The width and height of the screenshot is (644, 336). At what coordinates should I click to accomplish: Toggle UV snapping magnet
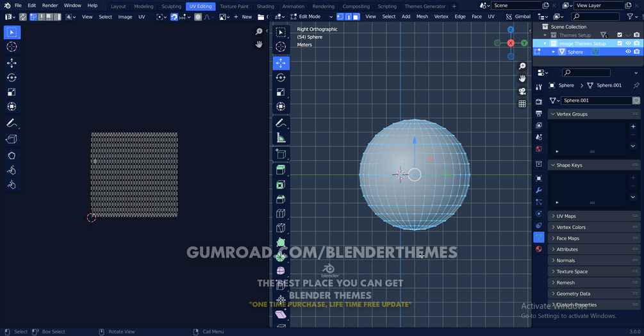tap(174, 17)
